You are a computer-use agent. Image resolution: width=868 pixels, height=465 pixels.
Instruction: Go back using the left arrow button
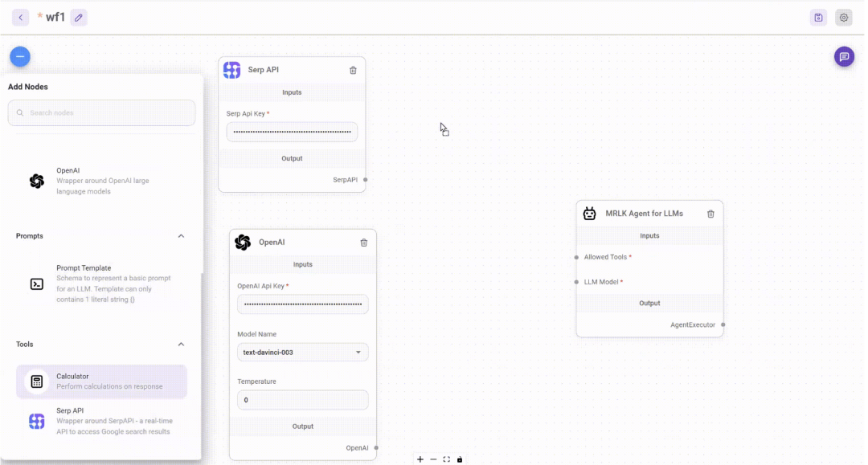[20, 17]
